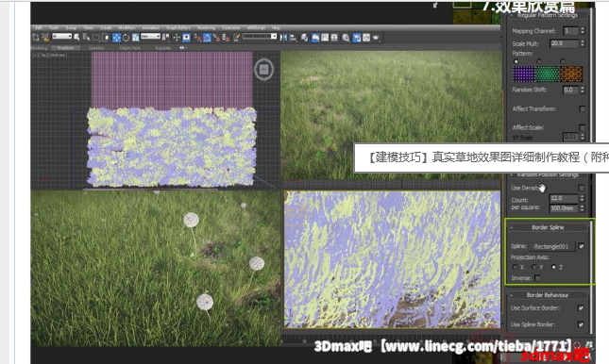Screen dimensions: 609x364
Task: Click the Rectangle001 spline picker button
Action: point(551,246)
